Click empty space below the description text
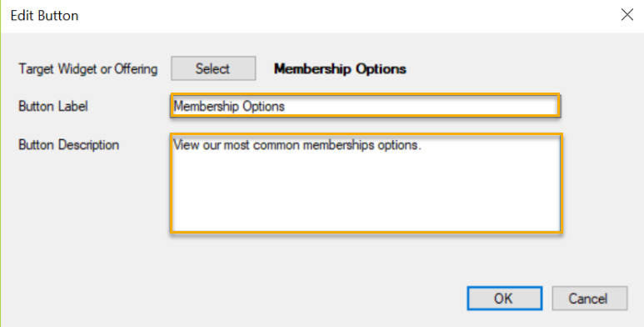The height and width of the screenshot is (327, 644). (x=366, y=194)
